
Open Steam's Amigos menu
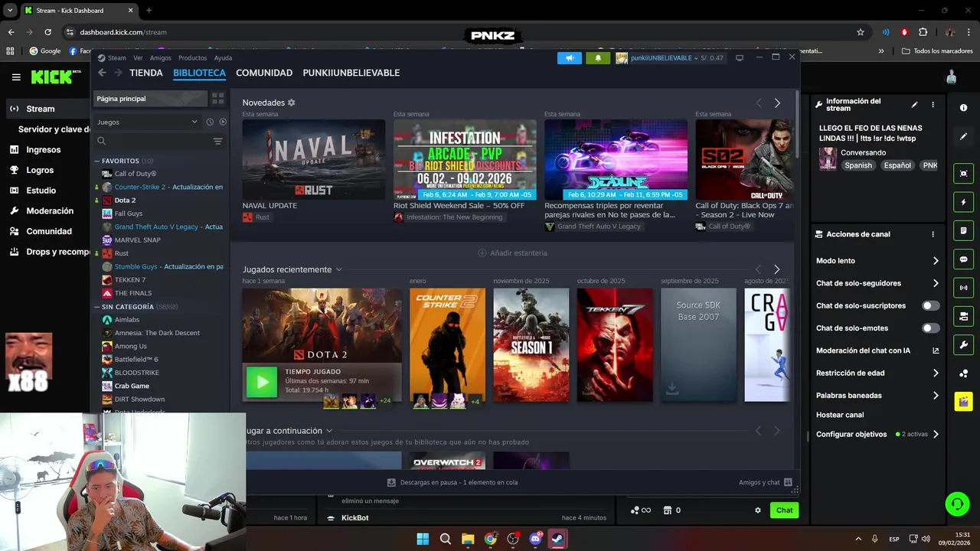pyautogui.click(x=161, y=58)
